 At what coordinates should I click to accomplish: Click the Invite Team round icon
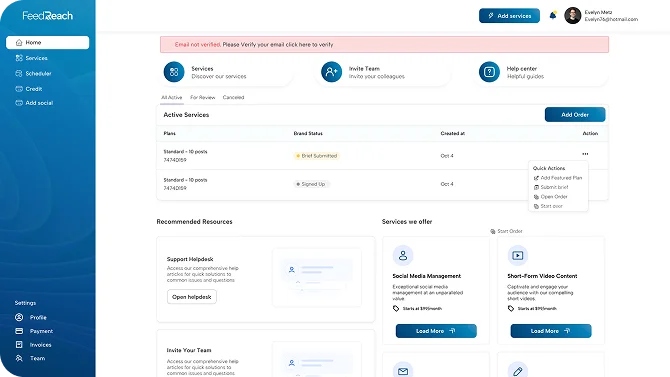[x=332, y=72]
